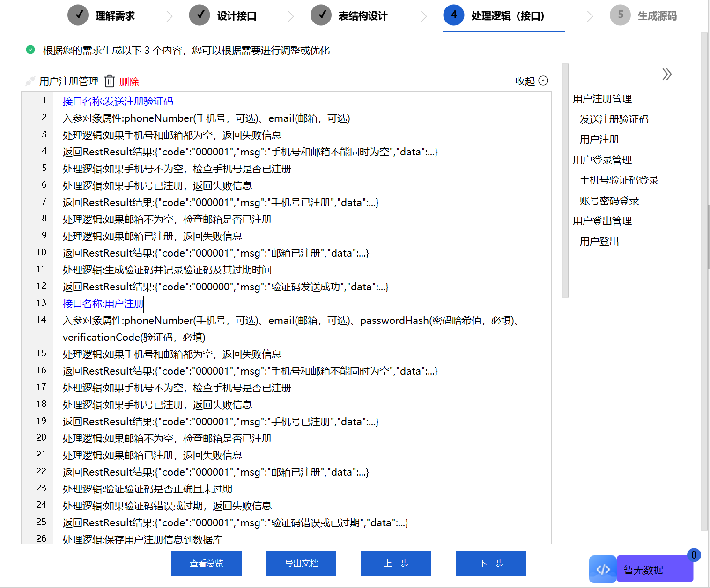Viewport: 710px width, 588px height.
Task: Go to the 生成源码 step
Action: pos(657,15)
